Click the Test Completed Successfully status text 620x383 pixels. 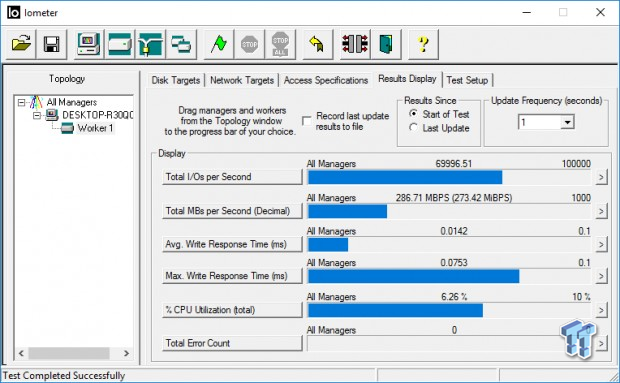[64, 375]
